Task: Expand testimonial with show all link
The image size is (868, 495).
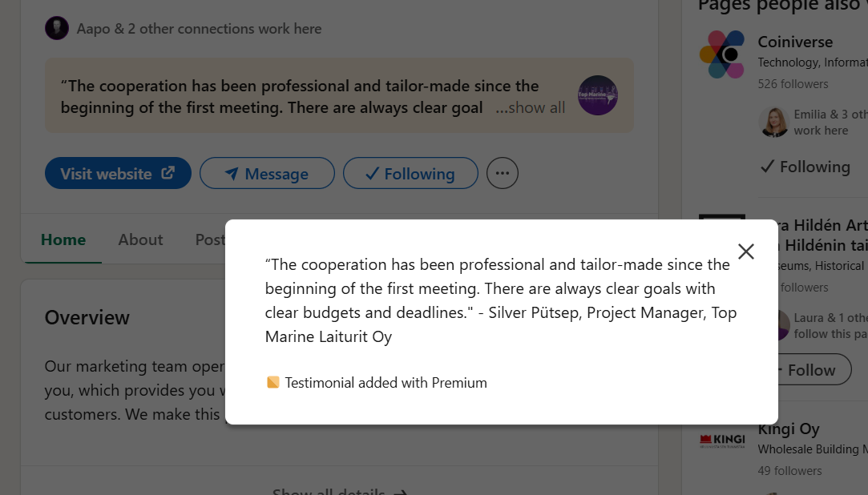Action: tap(531, 107)
